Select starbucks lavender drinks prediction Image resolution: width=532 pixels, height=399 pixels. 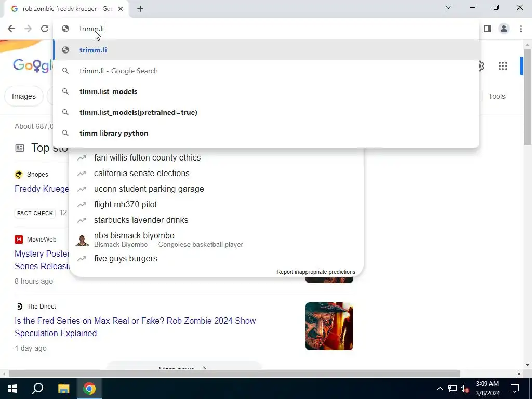coord(216,220)
